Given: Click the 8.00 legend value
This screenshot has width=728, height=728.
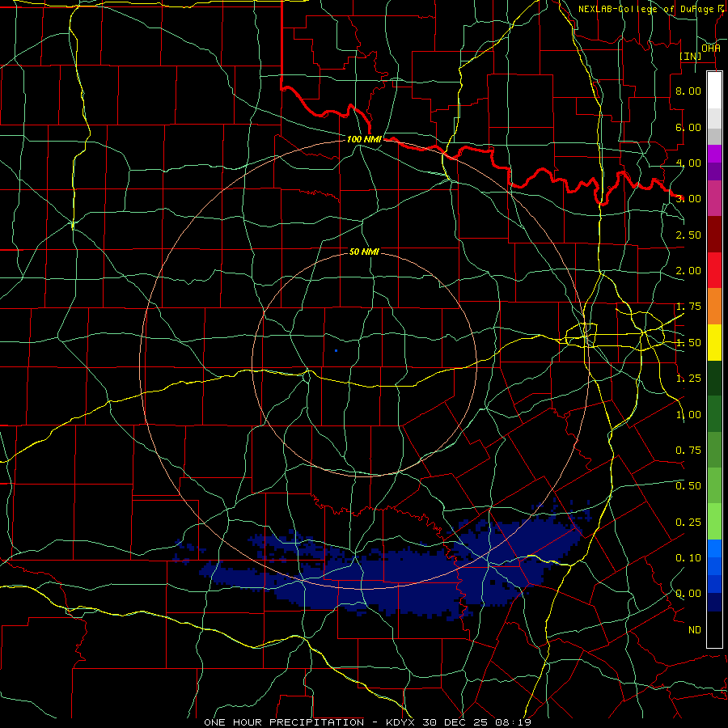Looking at the screenshot, I should tap(688, 91).
